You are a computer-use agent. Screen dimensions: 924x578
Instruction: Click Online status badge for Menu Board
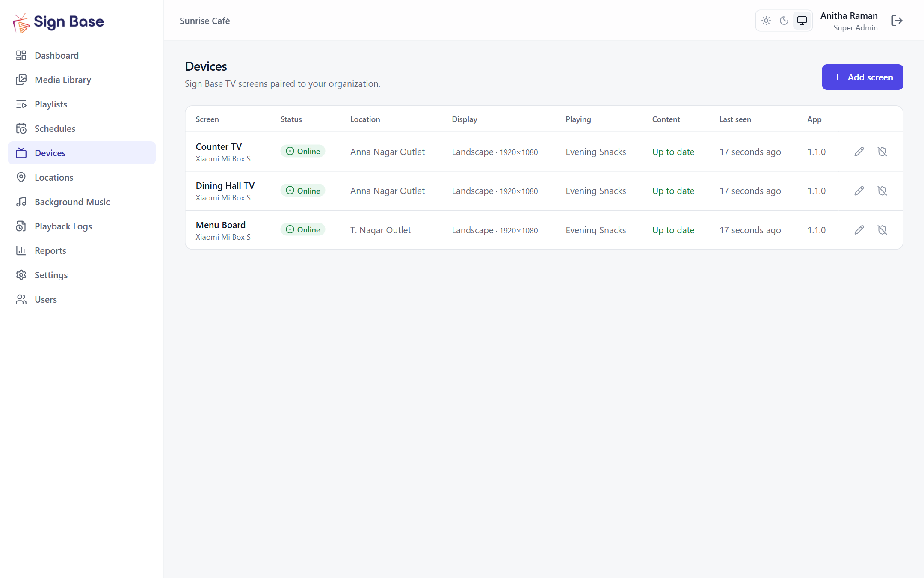[x=303, y=229]
